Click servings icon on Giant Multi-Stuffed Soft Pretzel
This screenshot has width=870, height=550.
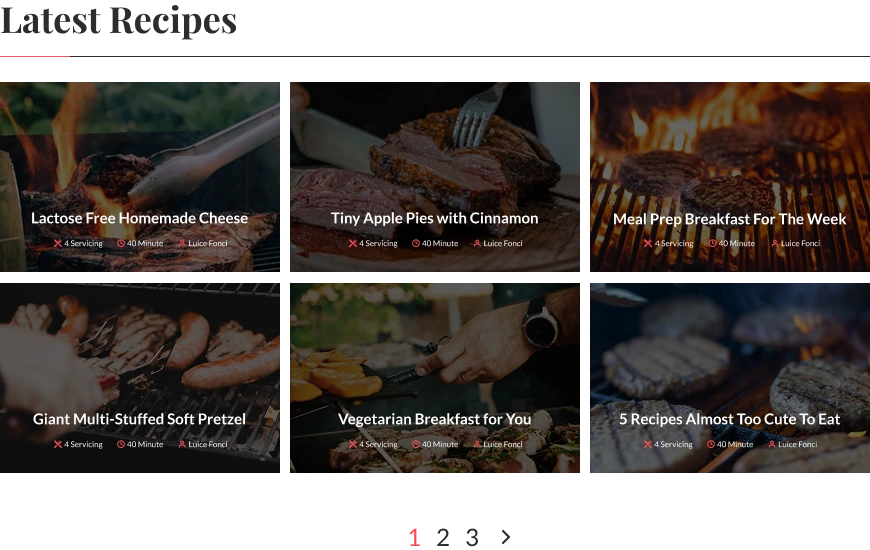[x=58, y=444]
